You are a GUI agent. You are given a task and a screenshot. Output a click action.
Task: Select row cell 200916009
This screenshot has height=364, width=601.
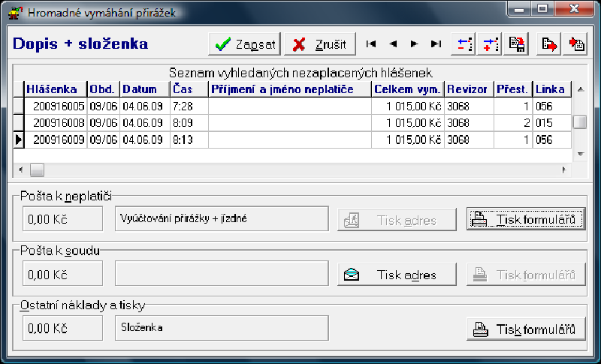tap(56, 140)
